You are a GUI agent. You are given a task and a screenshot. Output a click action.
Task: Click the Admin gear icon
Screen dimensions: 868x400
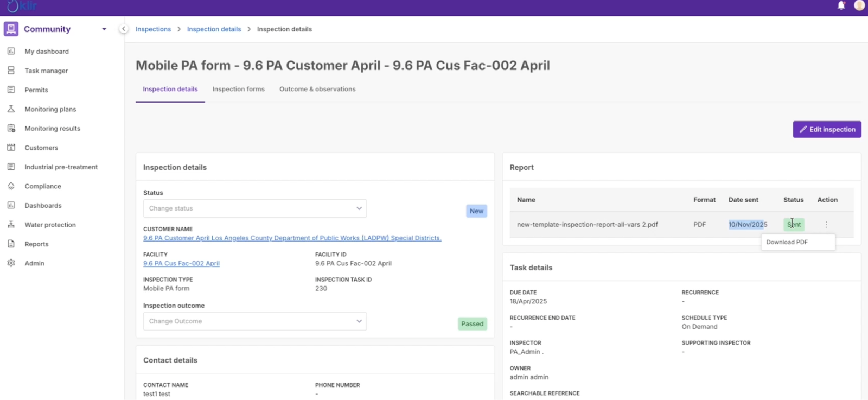coord(11,263)
